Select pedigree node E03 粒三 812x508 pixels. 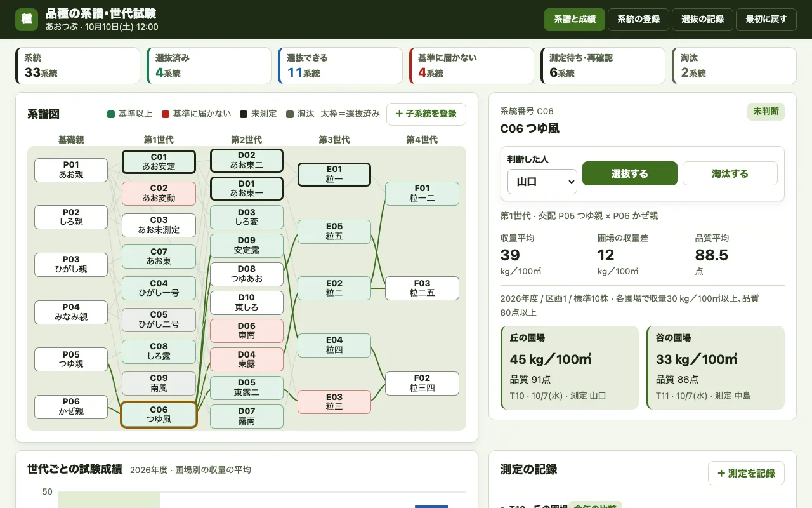(x=334, y=402)
